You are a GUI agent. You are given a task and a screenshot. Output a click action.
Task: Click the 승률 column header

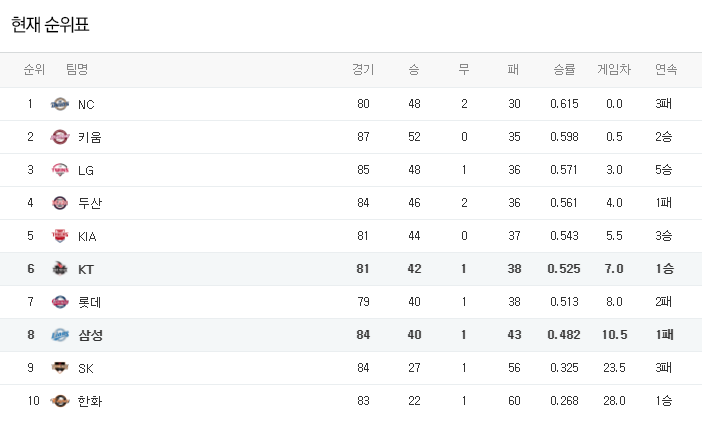pyautogui.click(x=564, y=70)
